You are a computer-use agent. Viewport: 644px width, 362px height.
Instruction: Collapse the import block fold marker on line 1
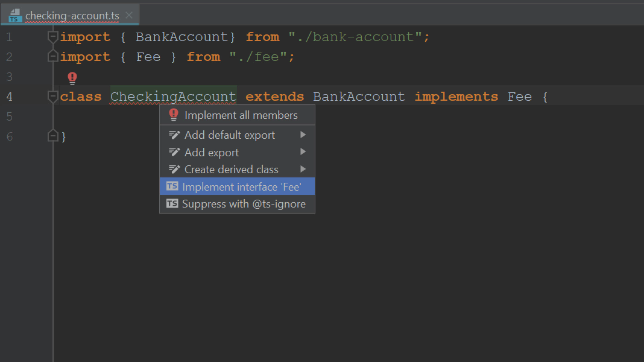tap(53, 37)
